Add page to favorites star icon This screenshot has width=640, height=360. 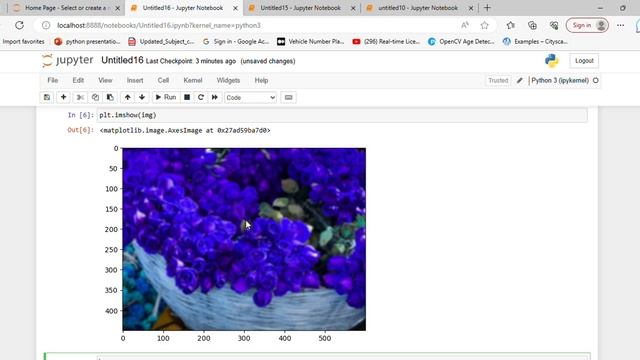(484, 25)
